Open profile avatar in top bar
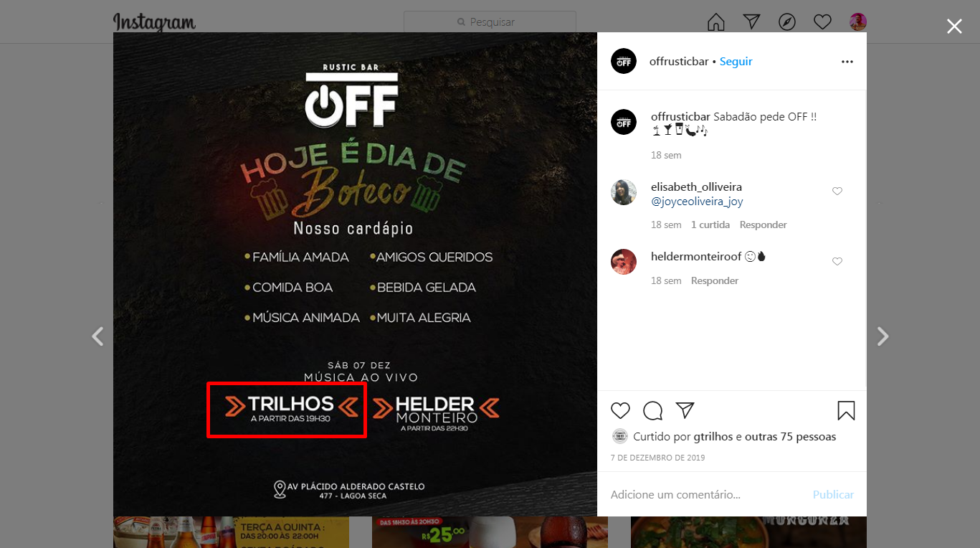The height and width of the screenshot is (548, 980). [858, 22]
